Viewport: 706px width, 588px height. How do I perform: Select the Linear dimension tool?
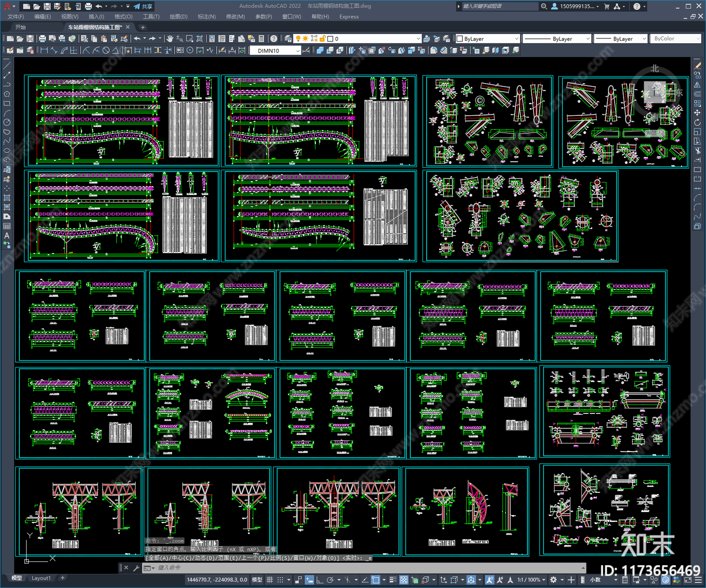click(44, 50)
